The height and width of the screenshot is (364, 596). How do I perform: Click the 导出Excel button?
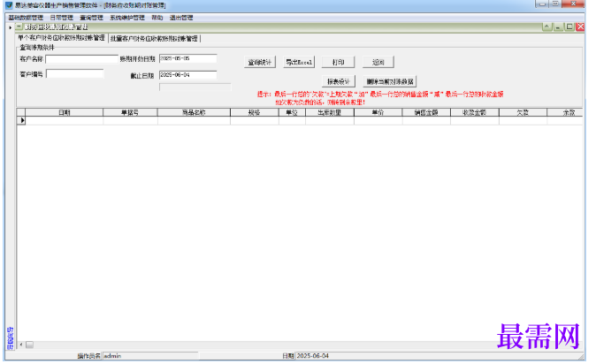pos(299,62)
